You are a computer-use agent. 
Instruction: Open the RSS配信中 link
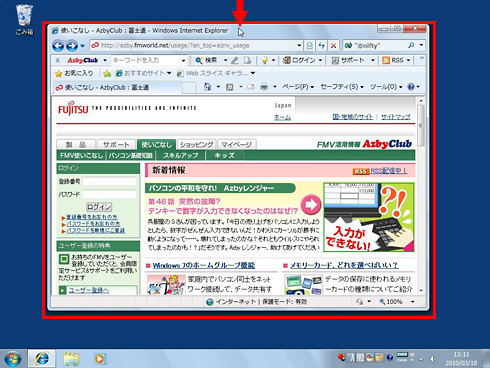point(389,171)
